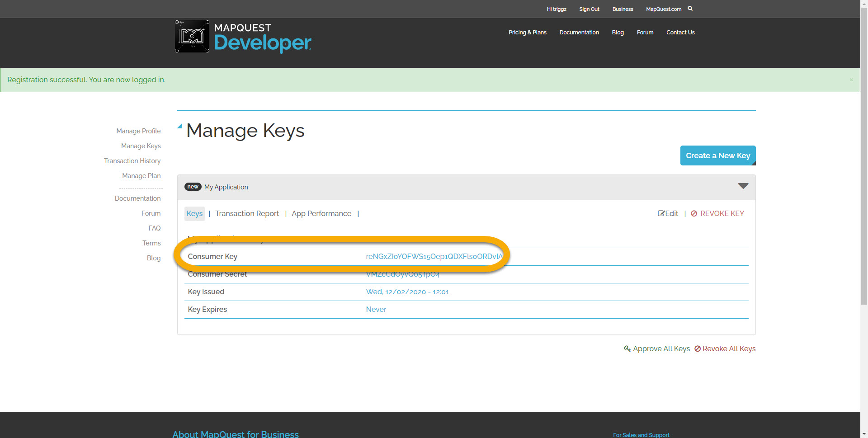Click Revoke All Keys

[x=725, y=349]
